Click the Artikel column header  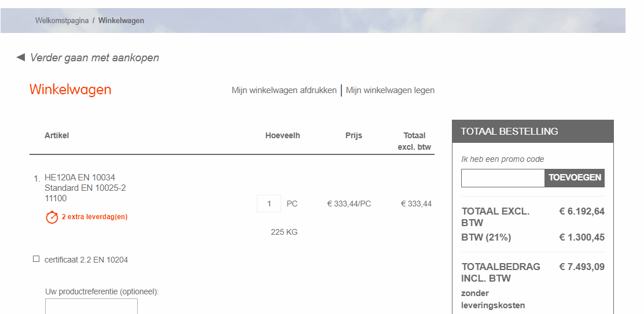pyautogui.click(x=57, y=135)
